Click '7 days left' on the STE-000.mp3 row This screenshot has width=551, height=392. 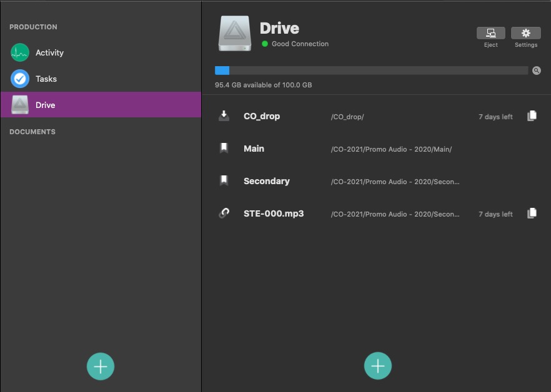495,214
